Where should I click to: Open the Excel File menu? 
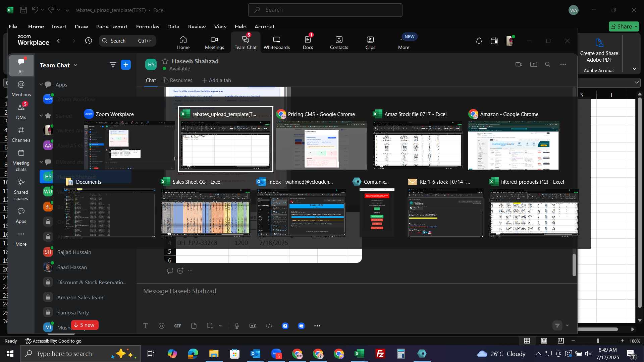[x=13, y=26]
